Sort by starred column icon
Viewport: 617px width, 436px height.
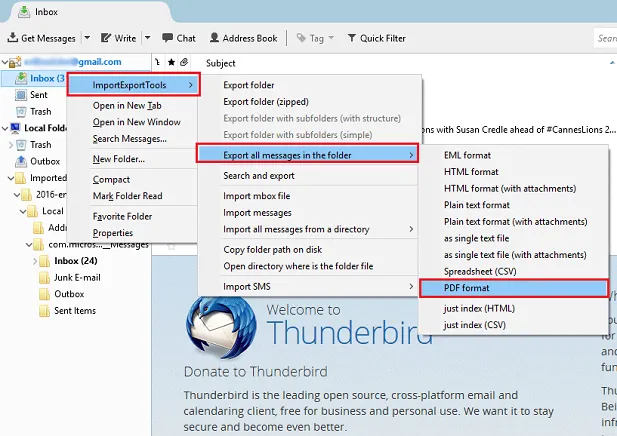(171, 62)
